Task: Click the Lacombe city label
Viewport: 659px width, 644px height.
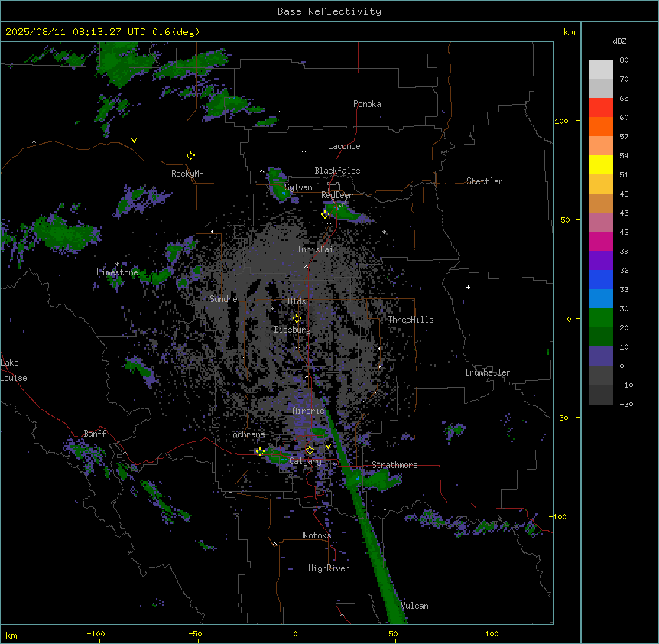Action: tap(344, 146)
